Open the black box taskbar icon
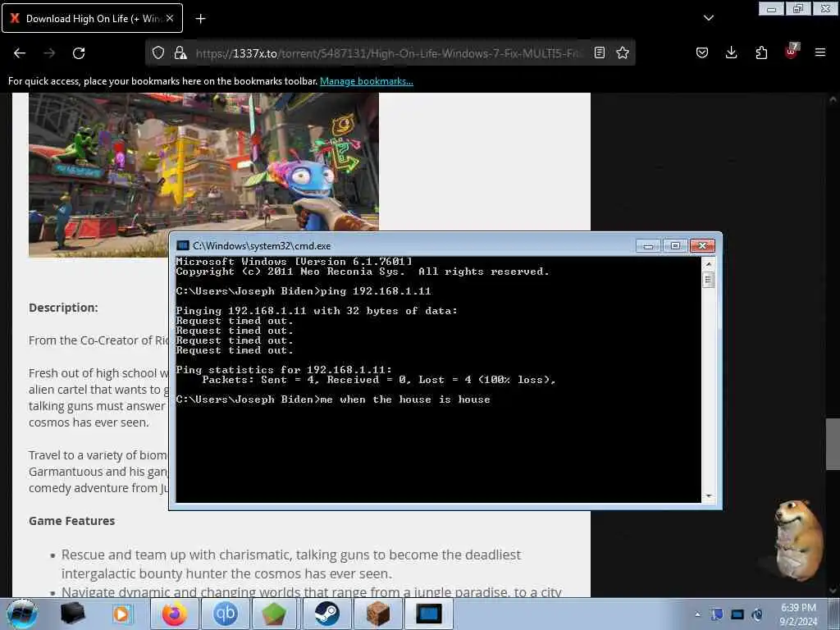The height and width of the screenshot is (630, 840). tap(73, 614)
